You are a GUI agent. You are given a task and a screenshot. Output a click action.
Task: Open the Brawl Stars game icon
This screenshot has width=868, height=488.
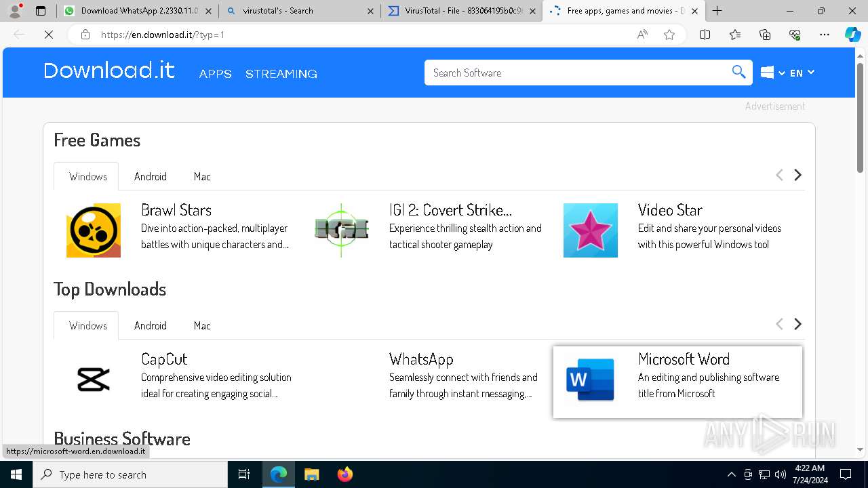pos(94,230)
